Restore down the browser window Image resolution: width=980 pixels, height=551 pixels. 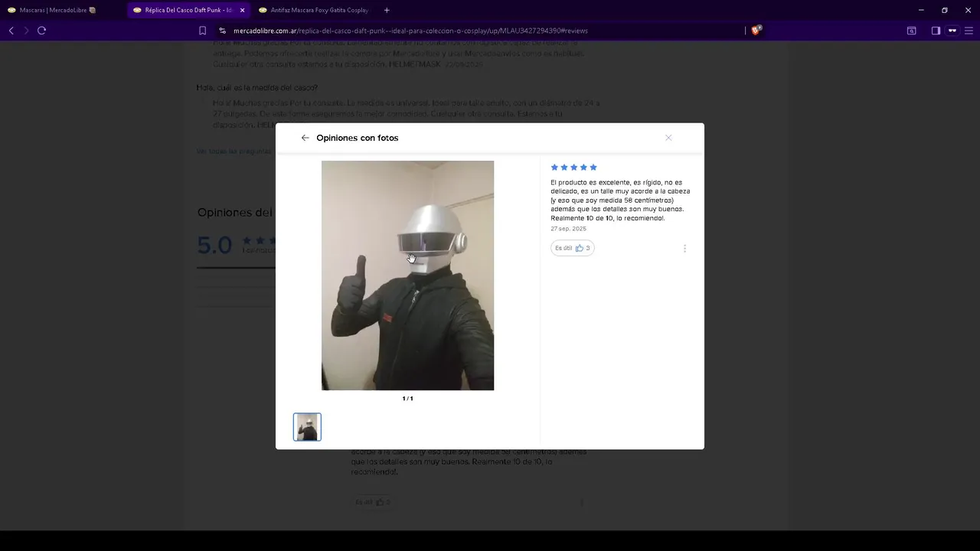point(944,10)
